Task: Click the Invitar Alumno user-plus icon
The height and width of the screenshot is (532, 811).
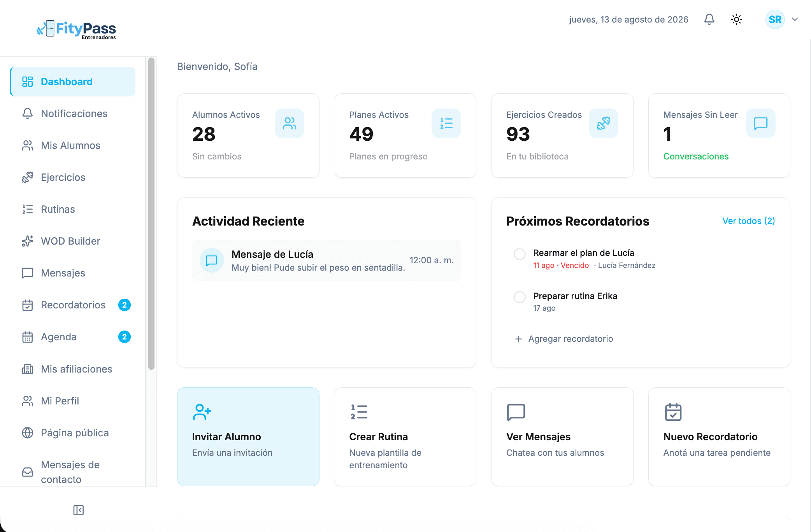Action: point(202,412)
